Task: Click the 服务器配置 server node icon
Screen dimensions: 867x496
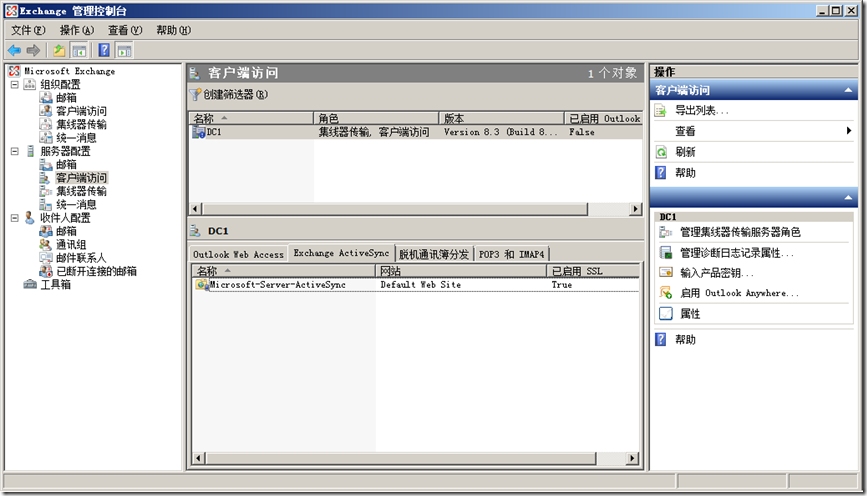Action: (x=30, y=152)
